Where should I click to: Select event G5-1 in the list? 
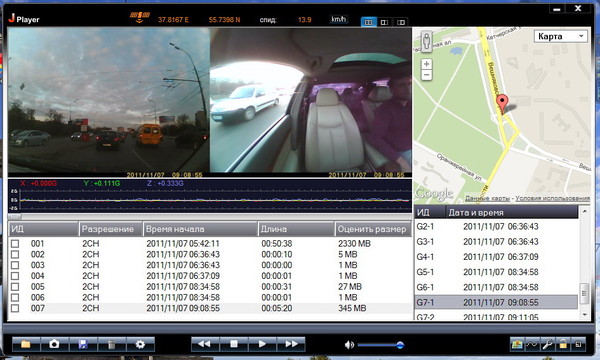tap(496, 272)
